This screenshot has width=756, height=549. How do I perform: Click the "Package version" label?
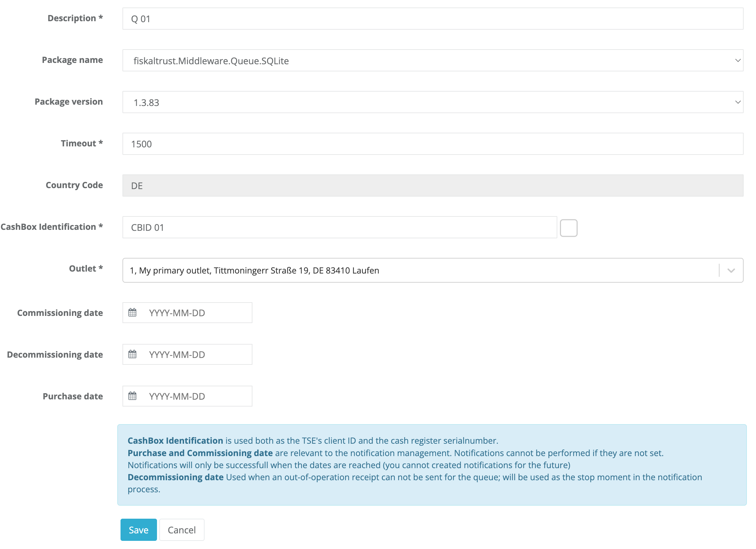(x=69, y=101)
